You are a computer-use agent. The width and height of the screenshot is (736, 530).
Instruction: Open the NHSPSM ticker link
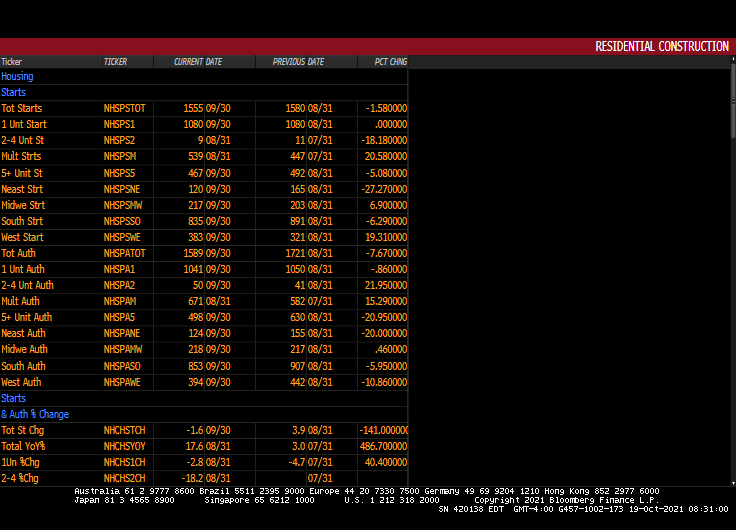[120, 156]
